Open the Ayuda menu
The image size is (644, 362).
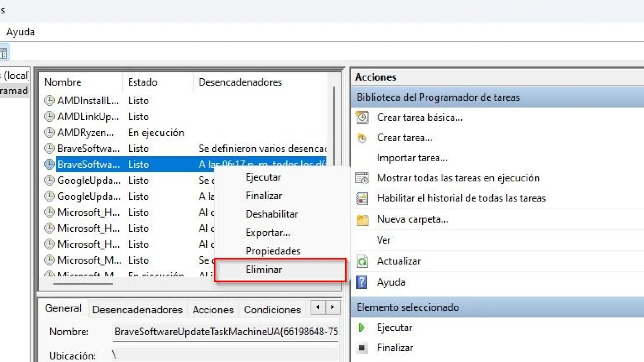(x=20, y=32)
